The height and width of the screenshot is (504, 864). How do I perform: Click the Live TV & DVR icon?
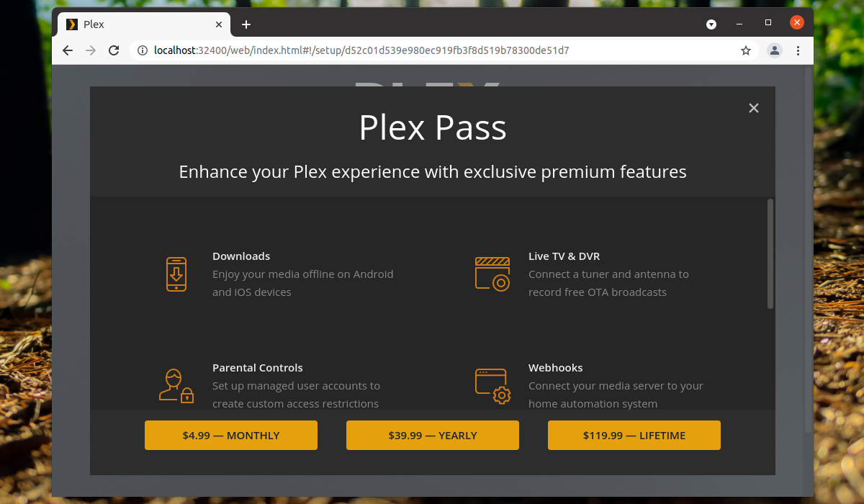click(x=492, y=274)
